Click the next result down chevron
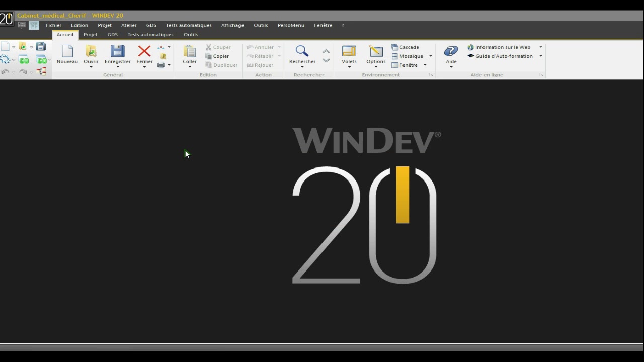This screenshot has height=362, width=644. click(326, 60)
